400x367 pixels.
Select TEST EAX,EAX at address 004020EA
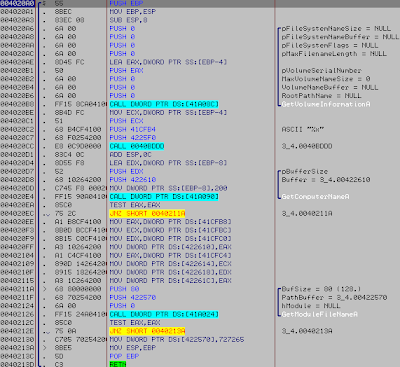coord(135,205)
